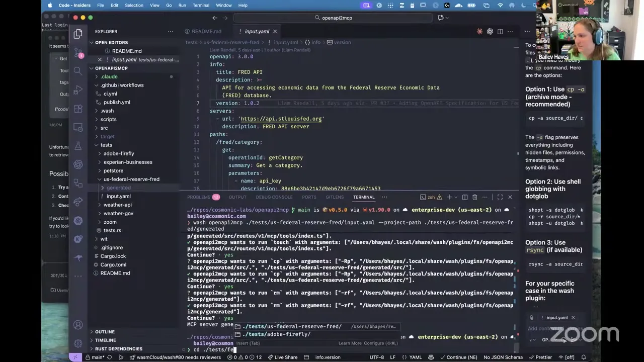Open the Kubernetes helm-wheel view
This screenshot has height=362, width=644.
(x=78, y=220)
